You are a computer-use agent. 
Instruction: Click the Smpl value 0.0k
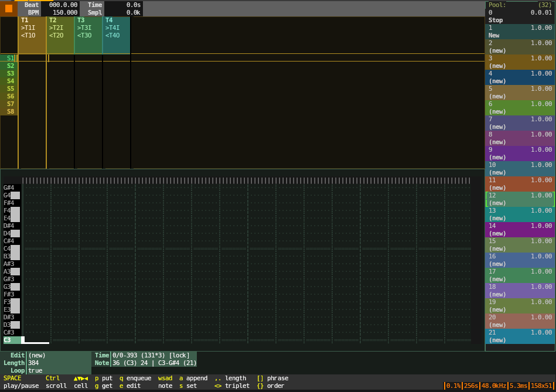coord(134,12)
